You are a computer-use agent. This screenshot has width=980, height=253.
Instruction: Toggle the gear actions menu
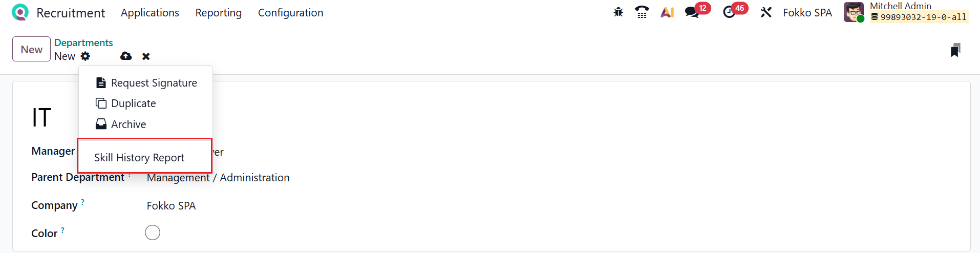(86, 56)
